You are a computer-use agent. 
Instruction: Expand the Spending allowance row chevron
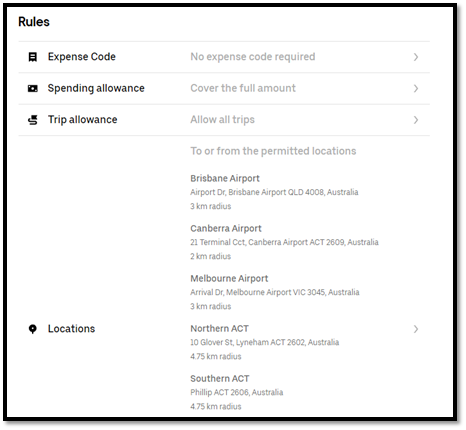tap(416, 88)
